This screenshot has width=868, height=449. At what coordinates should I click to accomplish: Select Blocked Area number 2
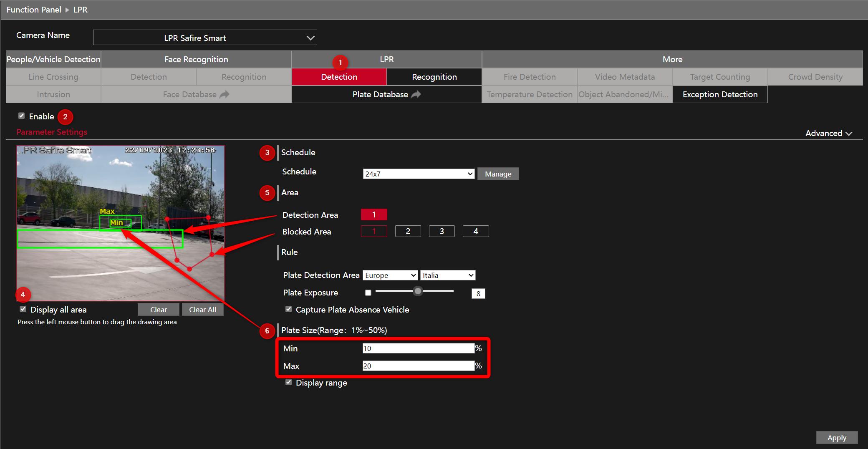coord(408,231)
